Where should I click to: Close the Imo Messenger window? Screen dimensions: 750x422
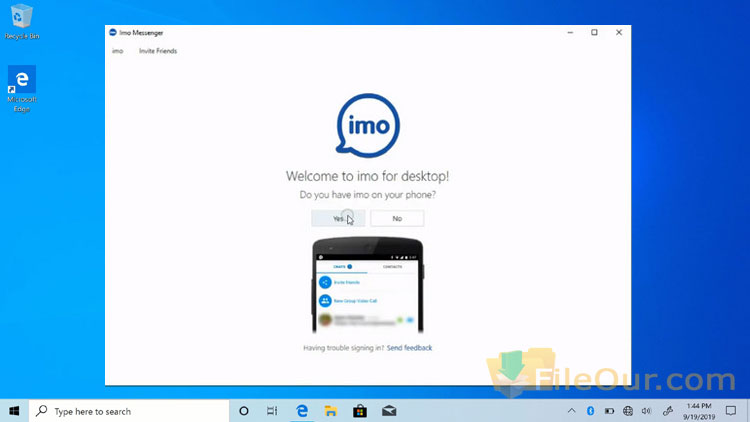pyautogui.click(x=619, y=33)
